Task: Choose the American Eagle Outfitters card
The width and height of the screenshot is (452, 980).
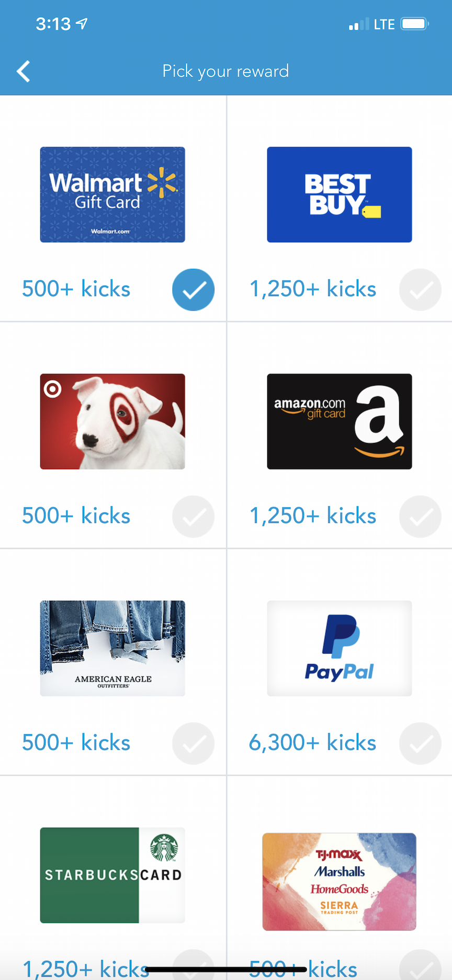Action: (x=112, y=648)
